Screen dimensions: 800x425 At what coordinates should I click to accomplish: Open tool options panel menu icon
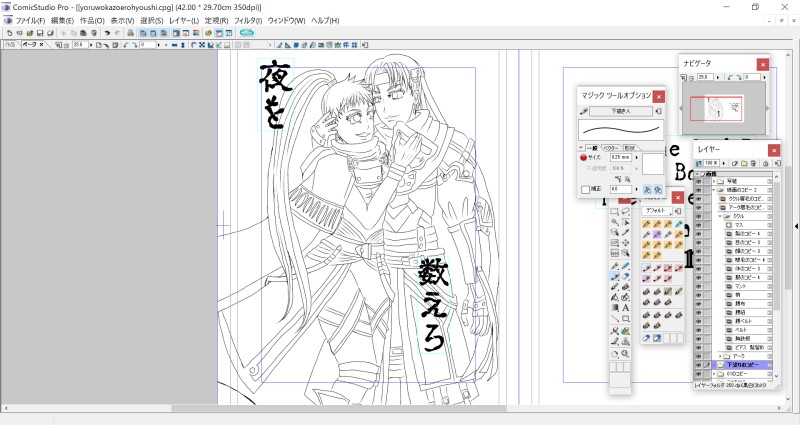659,111
